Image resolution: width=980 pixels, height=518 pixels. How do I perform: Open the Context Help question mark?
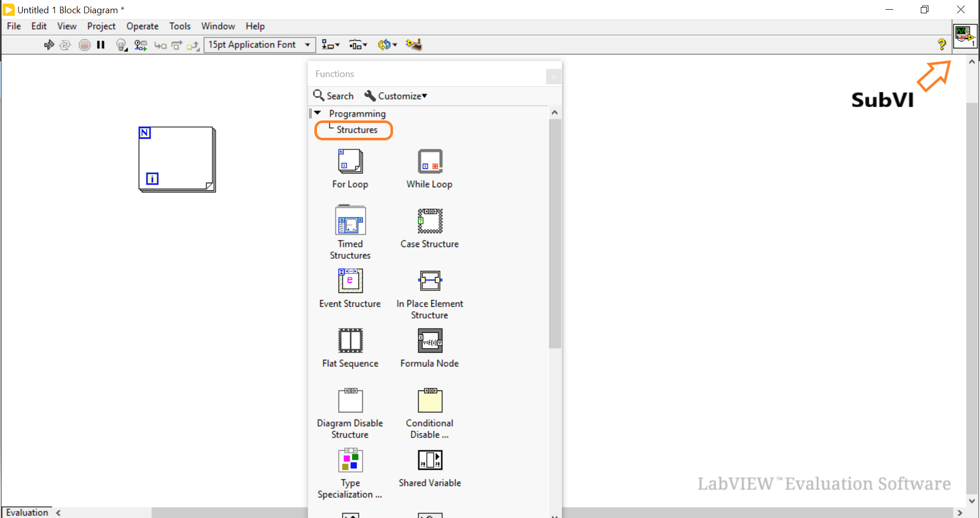942,45
